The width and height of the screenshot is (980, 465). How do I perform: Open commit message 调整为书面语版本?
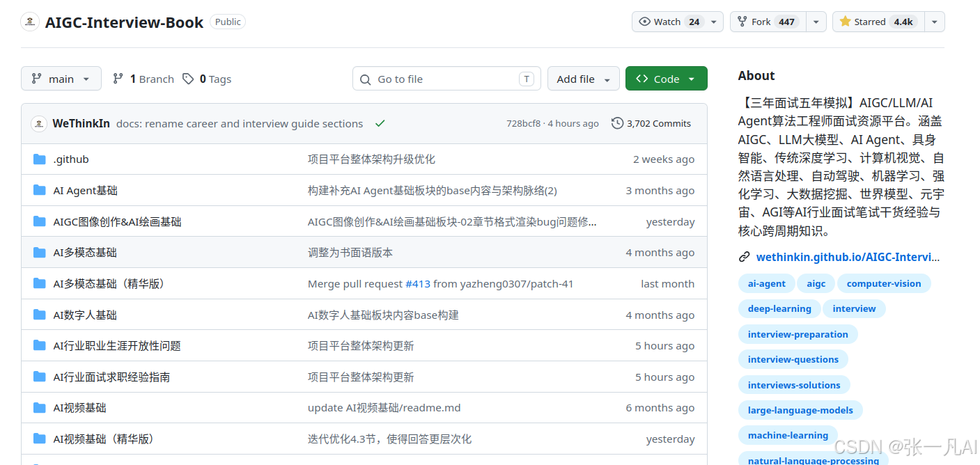350,252
